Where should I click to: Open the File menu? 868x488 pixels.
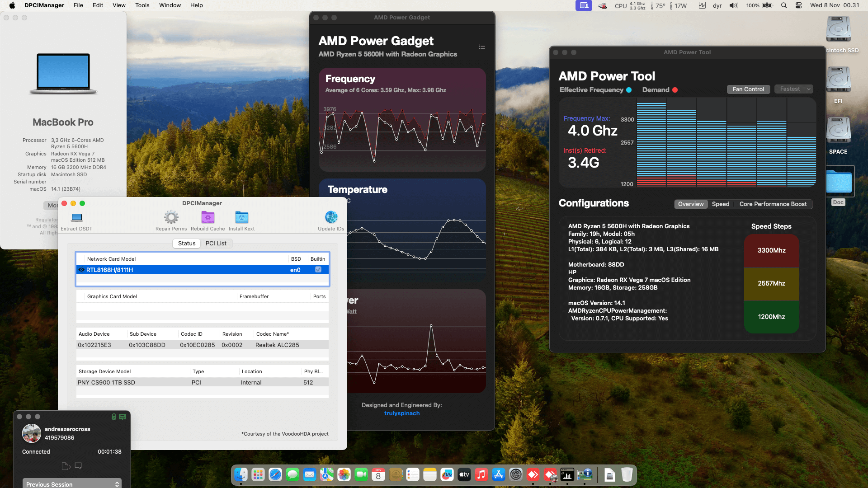pos(78,5)
